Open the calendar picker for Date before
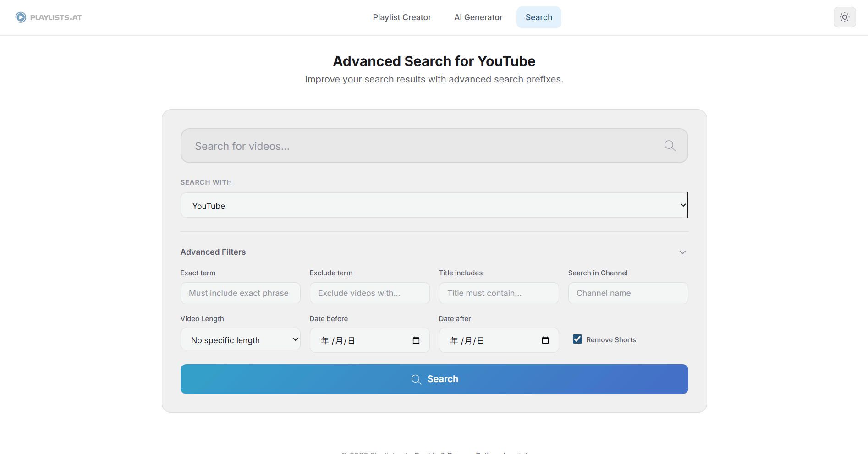 coord(416,340)
